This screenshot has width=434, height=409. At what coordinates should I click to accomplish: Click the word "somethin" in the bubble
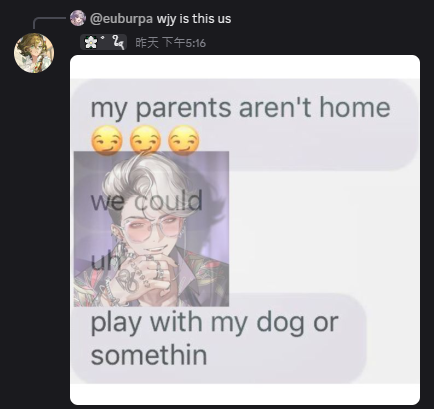(x=149, y=355)
